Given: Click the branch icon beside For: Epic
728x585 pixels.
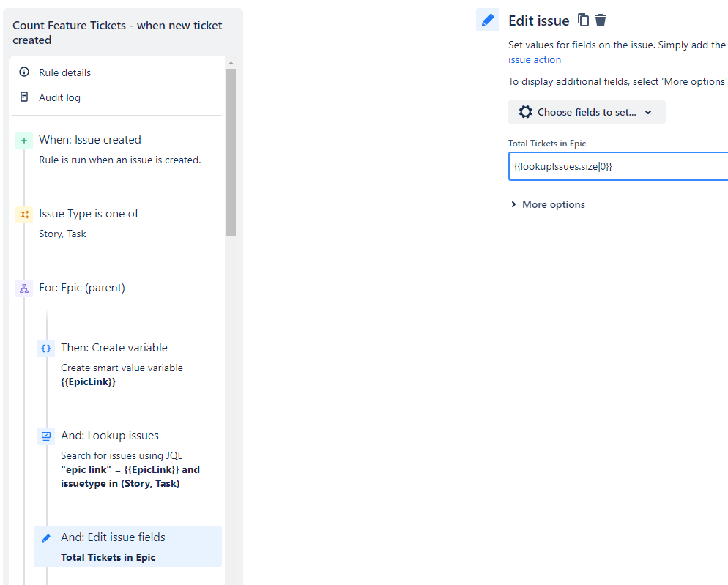Looking at the screenshot, I should pos(23,288).
